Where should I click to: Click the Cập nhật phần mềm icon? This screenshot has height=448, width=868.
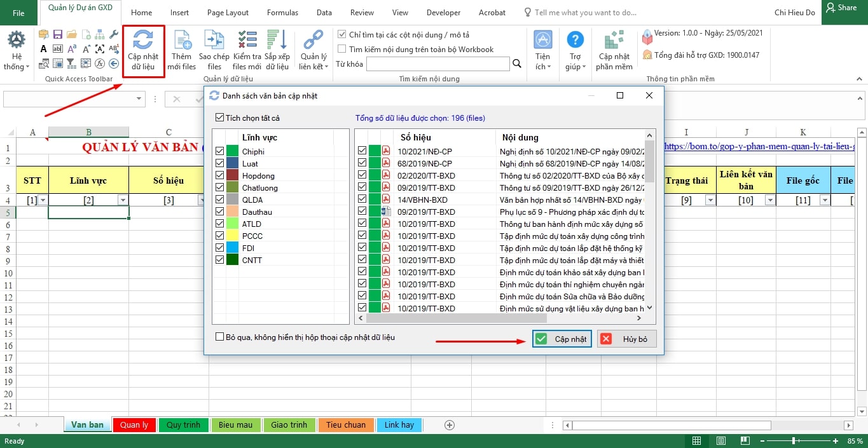pyautogui.click(x=614, y=41)
